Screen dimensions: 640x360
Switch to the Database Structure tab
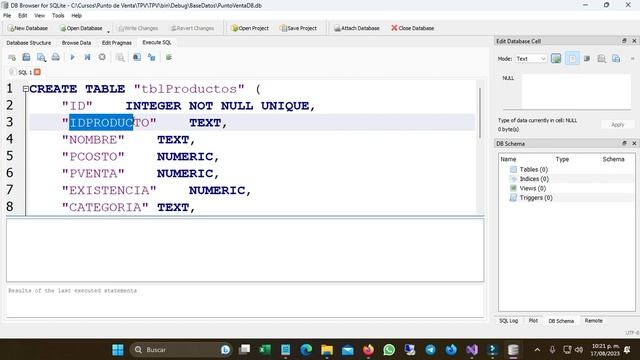29,42
